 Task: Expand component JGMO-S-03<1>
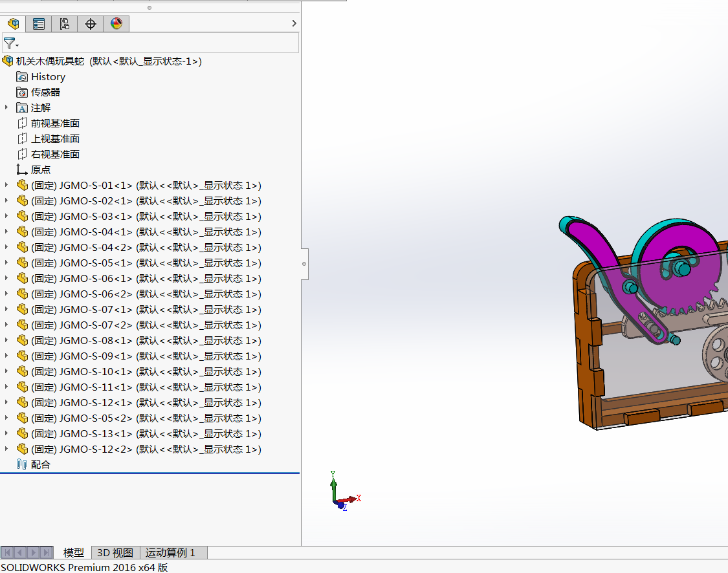click(x=6, y=216)
